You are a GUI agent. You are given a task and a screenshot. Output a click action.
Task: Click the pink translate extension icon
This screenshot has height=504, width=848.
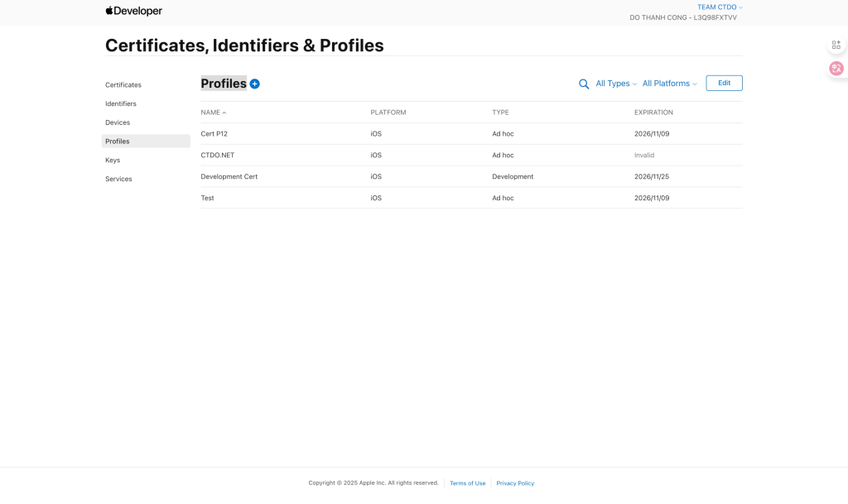point(836,69)
